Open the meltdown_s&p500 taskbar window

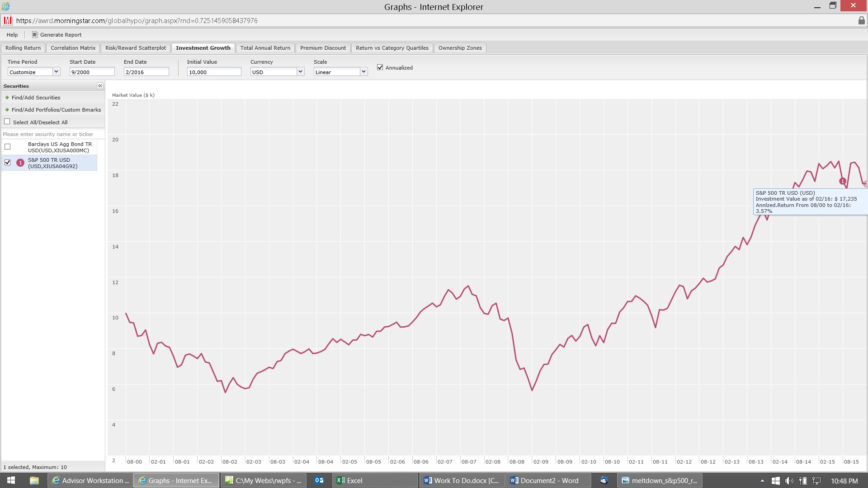[x=660, y=480]
